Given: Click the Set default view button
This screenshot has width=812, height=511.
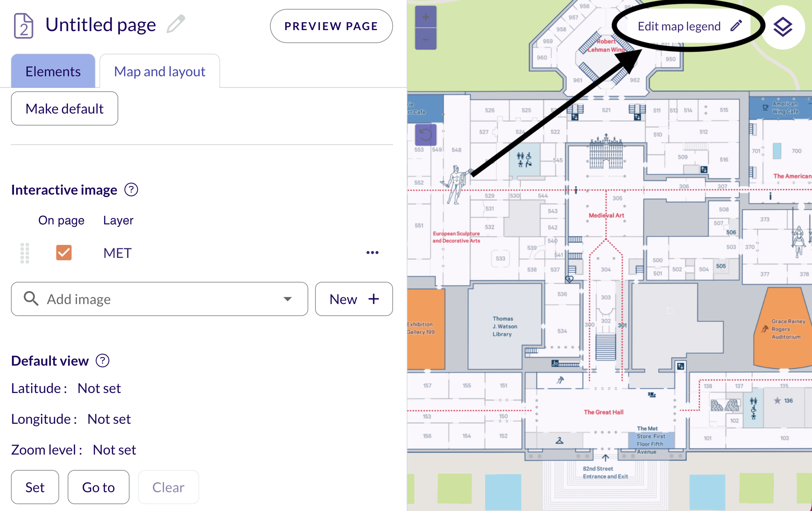Looking at the screenshot, I should tap(35, 487).
